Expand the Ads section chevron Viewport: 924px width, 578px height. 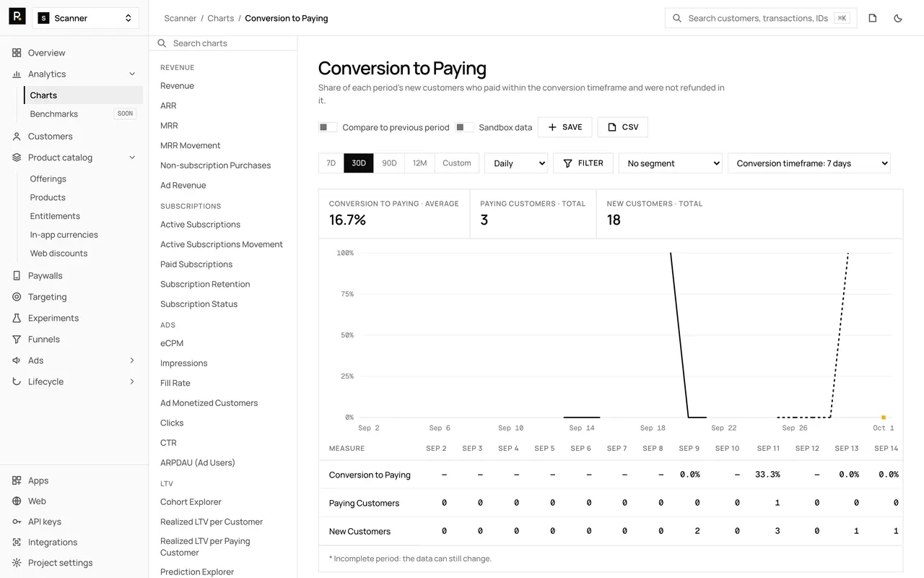[x=132, y=361]
